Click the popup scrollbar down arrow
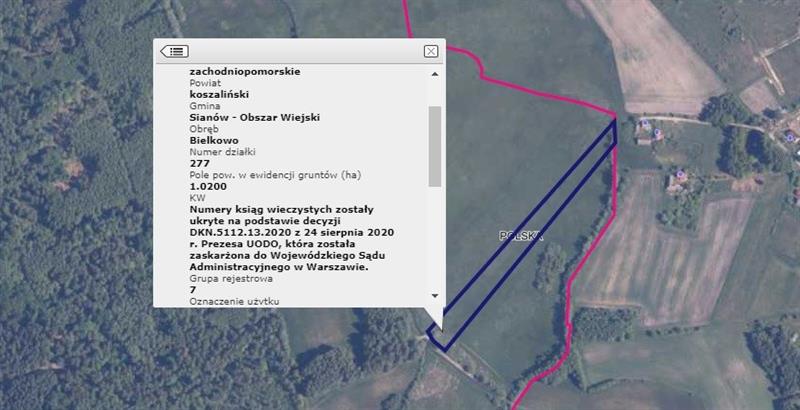The height and width of the screenshot is (410, 800). (434, 296)
